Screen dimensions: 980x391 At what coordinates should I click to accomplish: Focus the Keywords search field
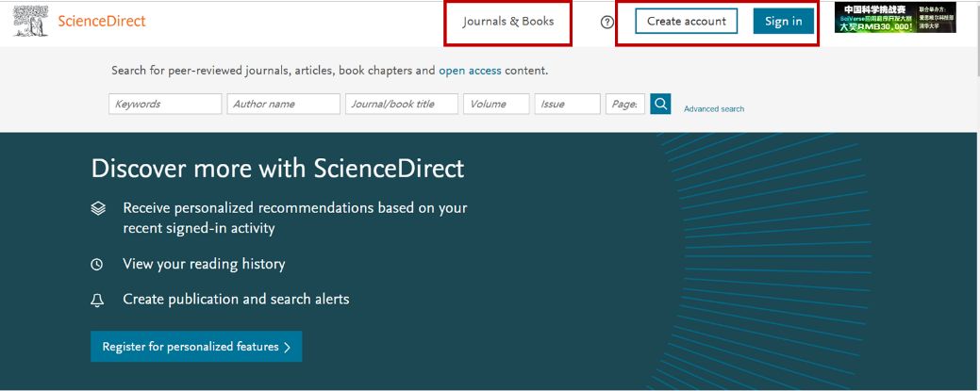pos(165,105)
